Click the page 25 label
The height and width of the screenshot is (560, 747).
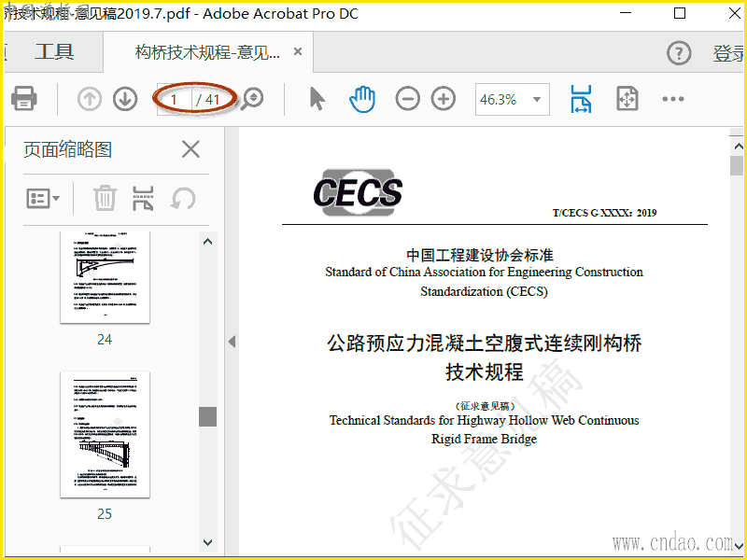pyautogui.click(x=105, y=514)
